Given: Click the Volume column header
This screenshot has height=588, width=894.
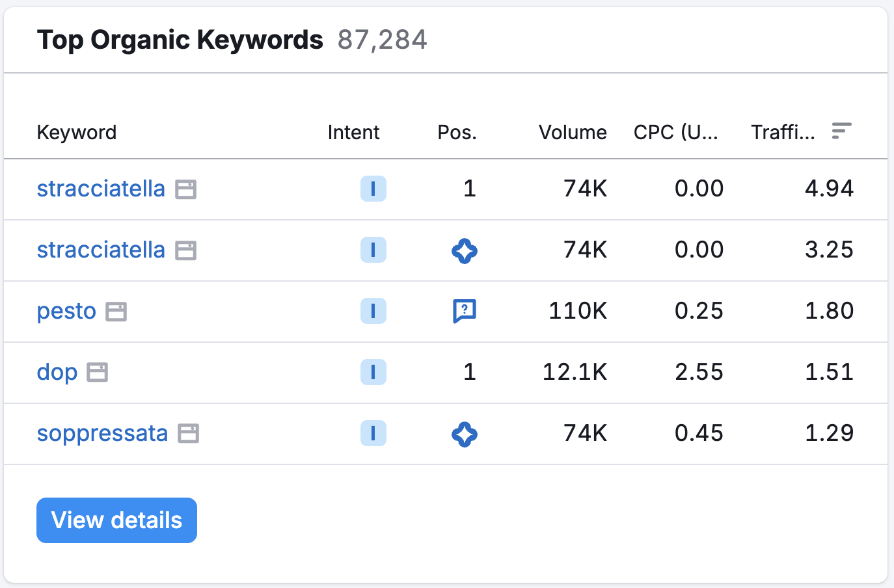Looking at the screenshot, I should [x=573, y=133].
